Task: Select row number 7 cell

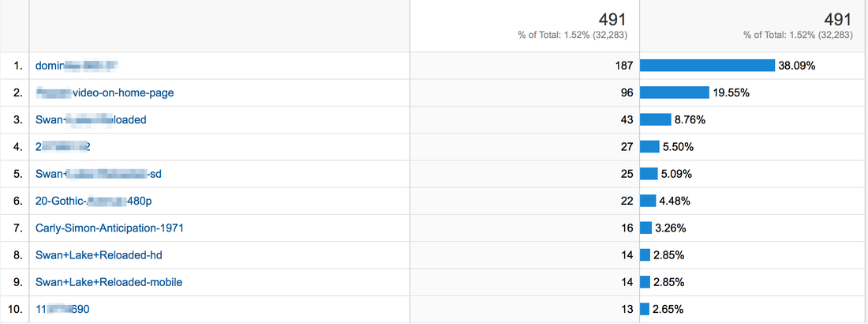Action: coord(14,228)
